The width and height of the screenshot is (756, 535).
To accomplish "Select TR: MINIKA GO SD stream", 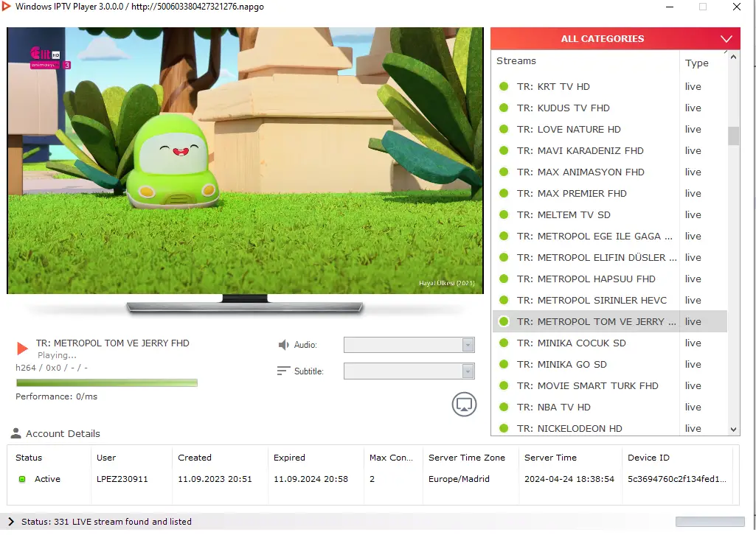I will click(609, 364).
